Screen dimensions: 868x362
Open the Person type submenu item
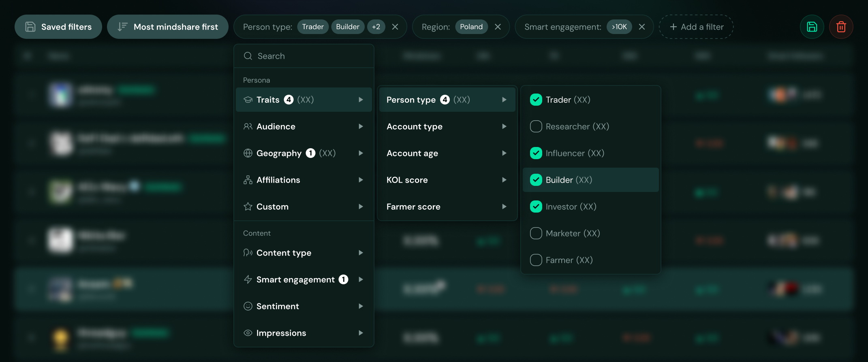[447, 100]
